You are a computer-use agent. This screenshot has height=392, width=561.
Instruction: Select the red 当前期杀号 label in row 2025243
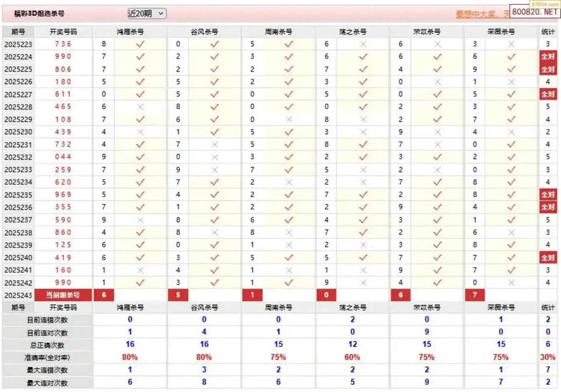tap(63, 295)
